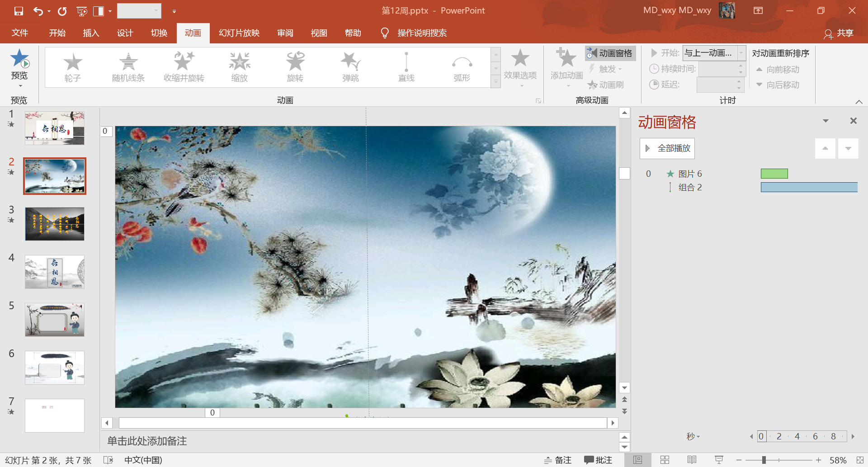Move animation up with pane arrow
868x467 pixels.
click(x=825, y=148)
